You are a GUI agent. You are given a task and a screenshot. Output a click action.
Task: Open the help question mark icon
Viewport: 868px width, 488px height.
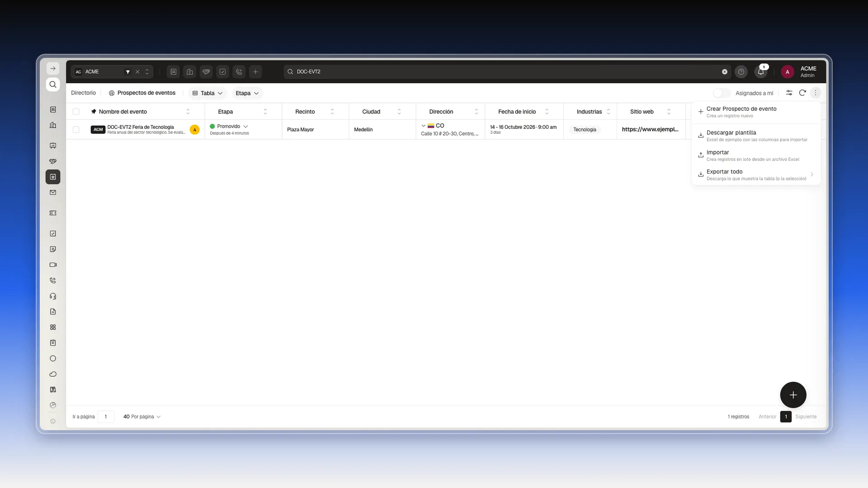(741, 72)
